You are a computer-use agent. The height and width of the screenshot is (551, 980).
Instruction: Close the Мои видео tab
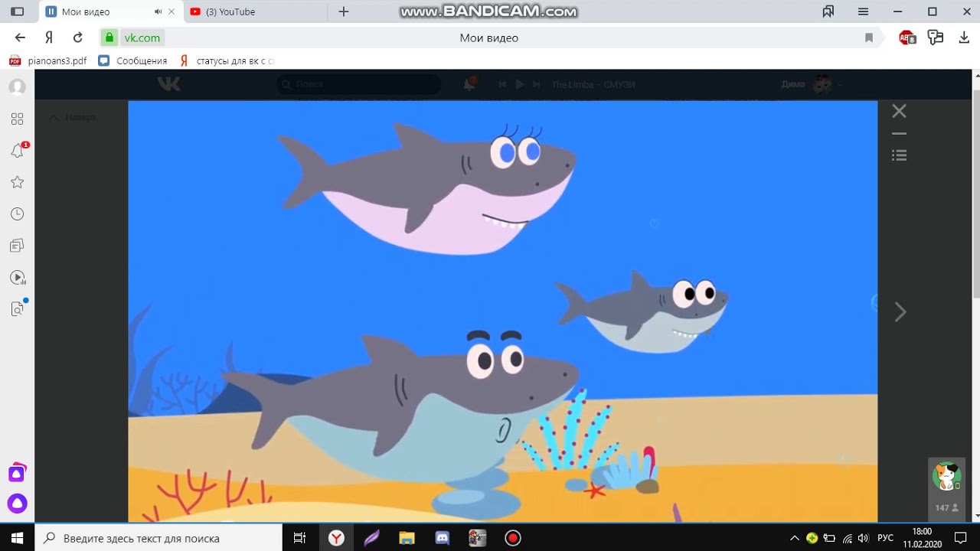point(172,11)
